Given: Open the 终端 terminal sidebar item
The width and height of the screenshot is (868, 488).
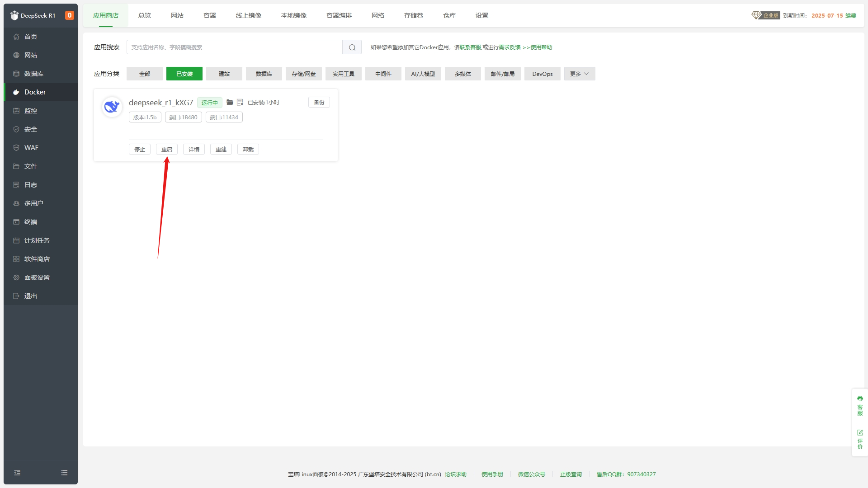Looking at the screenshot, I should click(41, 222).
